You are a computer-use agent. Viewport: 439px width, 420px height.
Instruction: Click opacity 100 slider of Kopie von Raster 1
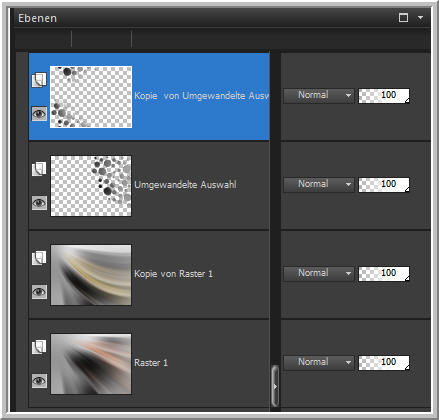pos(384,273)
